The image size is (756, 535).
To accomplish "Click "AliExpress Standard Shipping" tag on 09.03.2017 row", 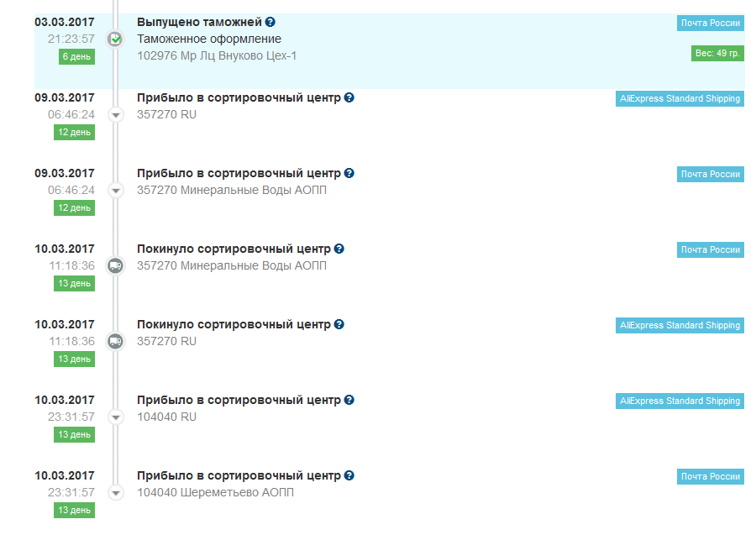I will [680, 99].
